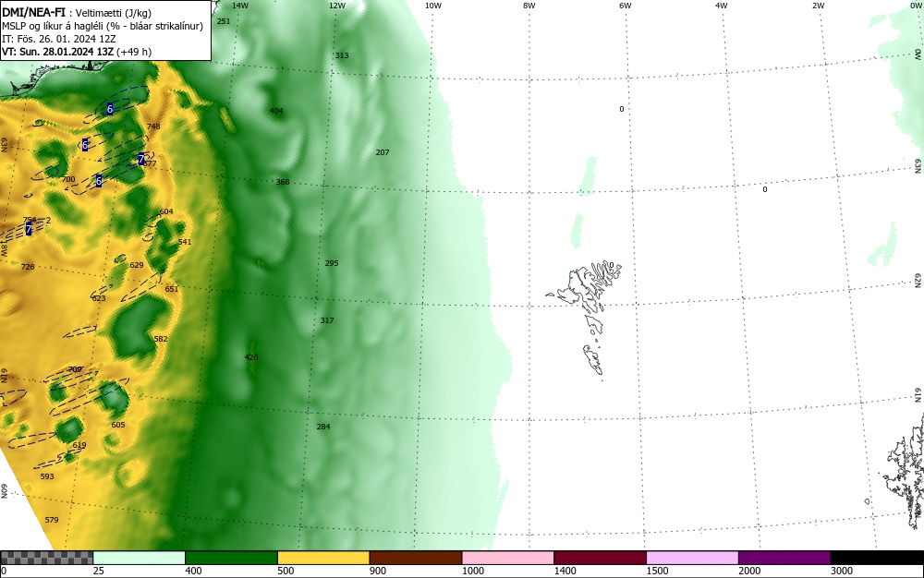The image size is (924, 578).
Task: Select the legend tick label 3000
Action: coord(842,571)
